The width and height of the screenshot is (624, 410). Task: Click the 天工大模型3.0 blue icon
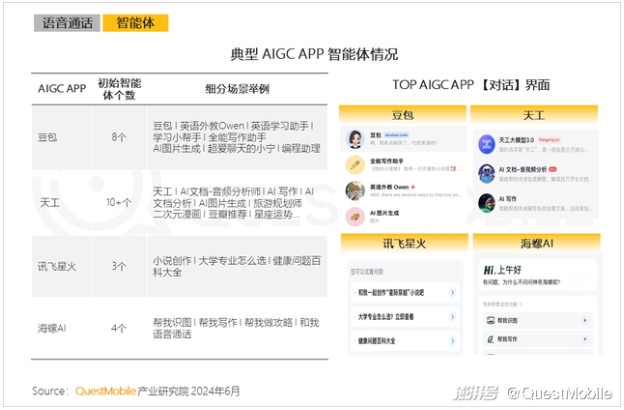pos(485,142)
